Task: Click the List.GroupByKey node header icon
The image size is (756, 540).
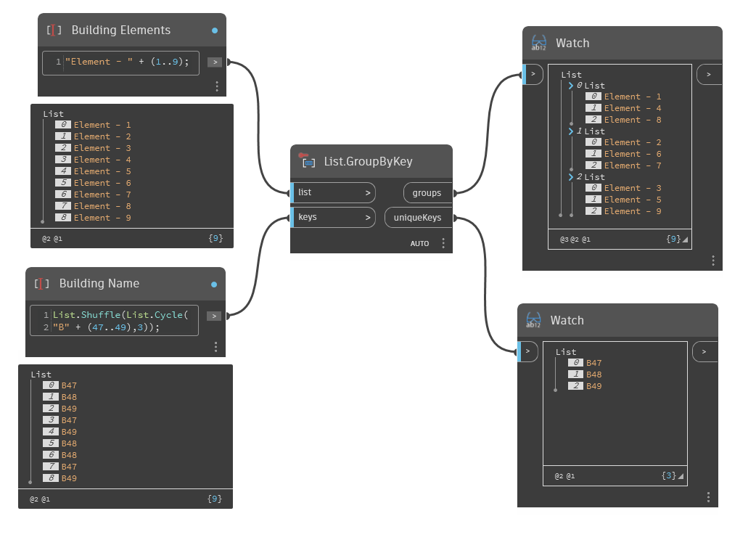Action: coord(308,163)
